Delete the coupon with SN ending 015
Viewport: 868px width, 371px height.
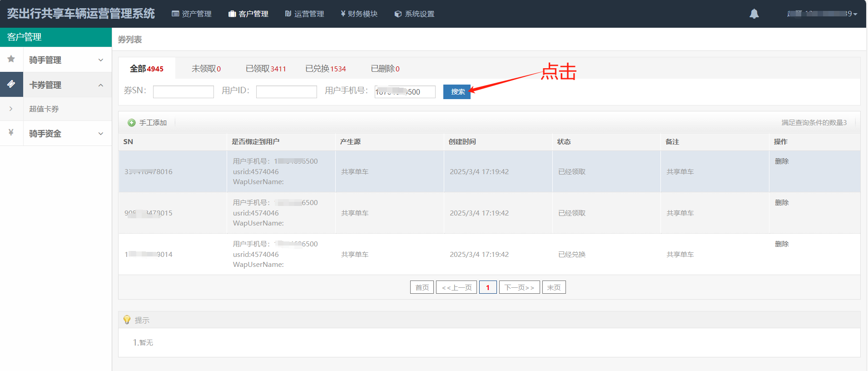click(782, 202)
